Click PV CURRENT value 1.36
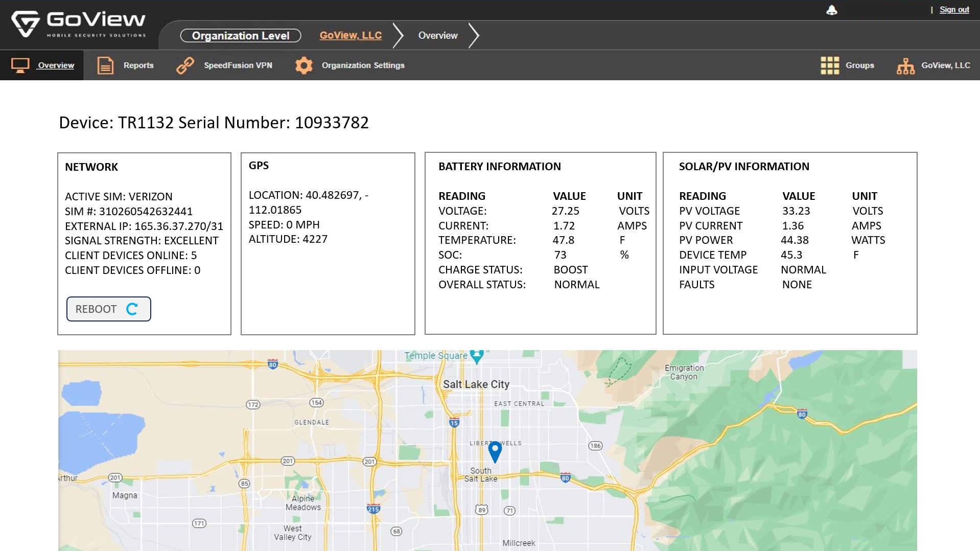Screen dimensions: 980x551 [x=793, y=226]
